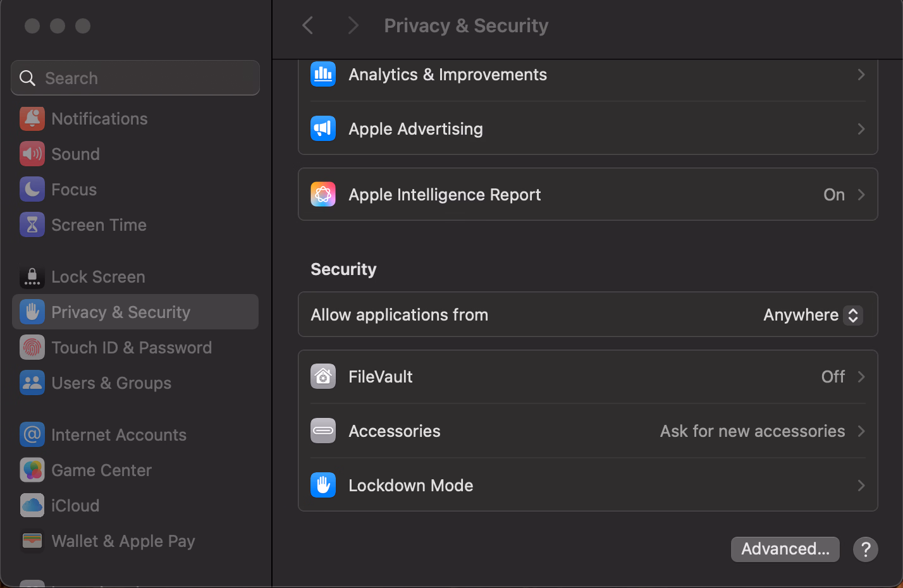903x588 pixels.
Task: Click the Lockdown Mode hand icon
Action: point(323,486)
